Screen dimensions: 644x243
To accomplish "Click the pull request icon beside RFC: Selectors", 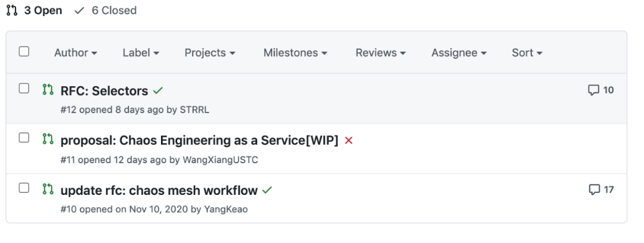I will [x=48, y=90].
